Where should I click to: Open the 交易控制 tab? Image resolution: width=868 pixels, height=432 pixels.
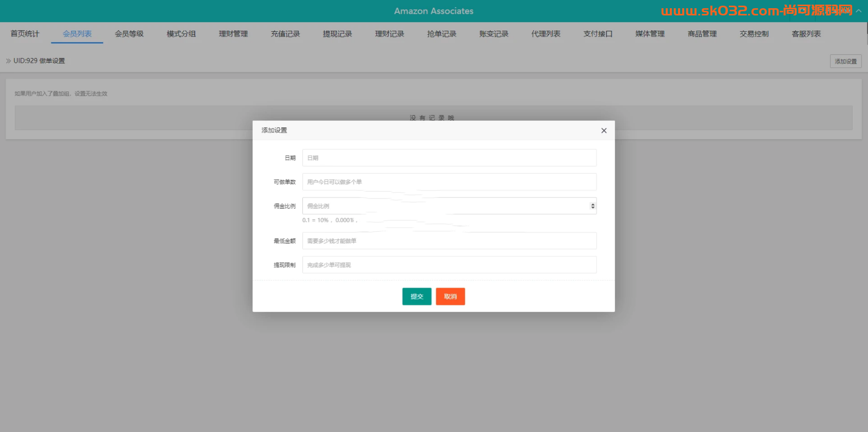755,34
